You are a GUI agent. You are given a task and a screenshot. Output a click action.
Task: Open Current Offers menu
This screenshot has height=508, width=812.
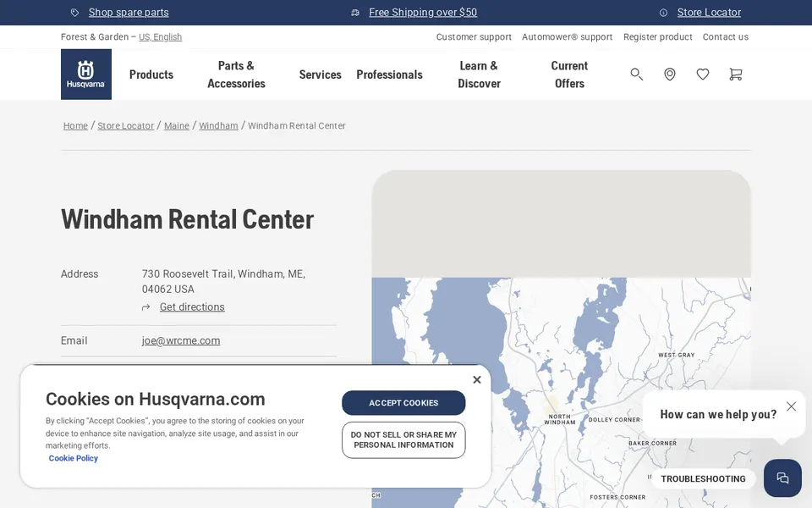569,75
